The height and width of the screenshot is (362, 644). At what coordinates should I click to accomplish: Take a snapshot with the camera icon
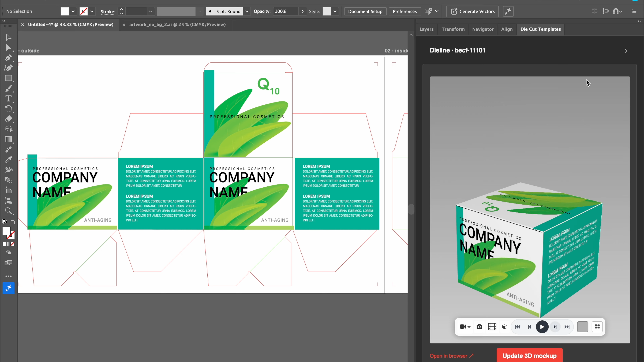(x=479, y=327)
